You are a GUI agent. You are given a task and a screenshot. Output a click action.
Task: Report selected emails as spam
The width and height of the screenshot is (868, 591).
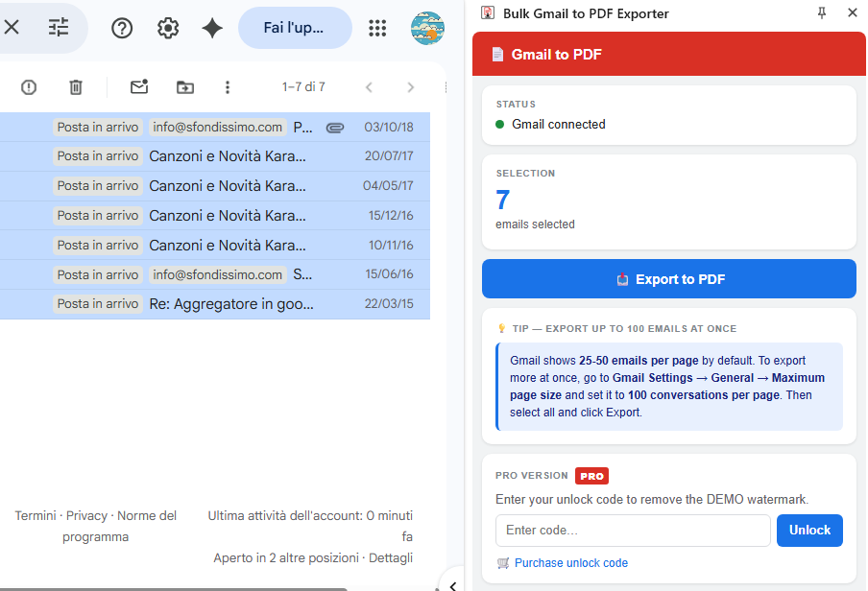(x=29, y=87)
